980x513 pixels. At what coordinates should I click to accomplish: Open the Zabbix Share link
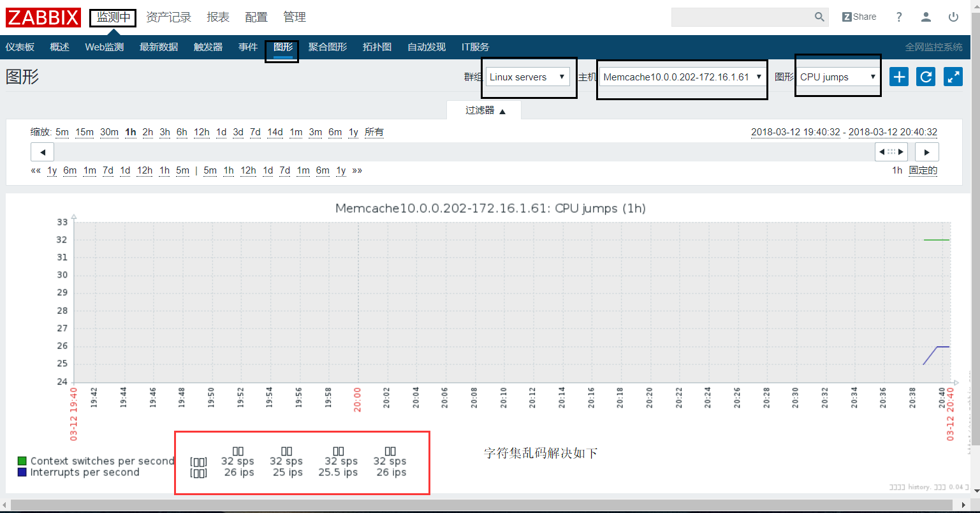pos(859,17)
